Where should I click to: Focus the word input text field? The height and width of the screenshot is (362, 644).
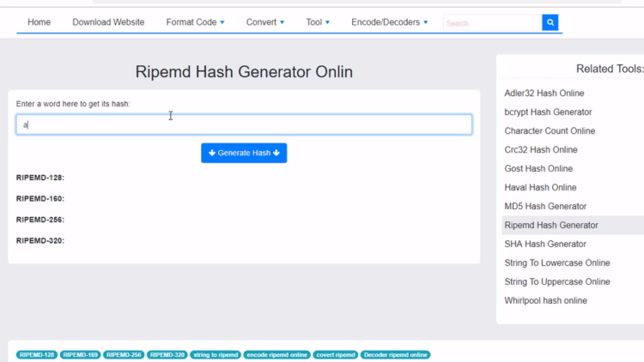coord(244,124)
